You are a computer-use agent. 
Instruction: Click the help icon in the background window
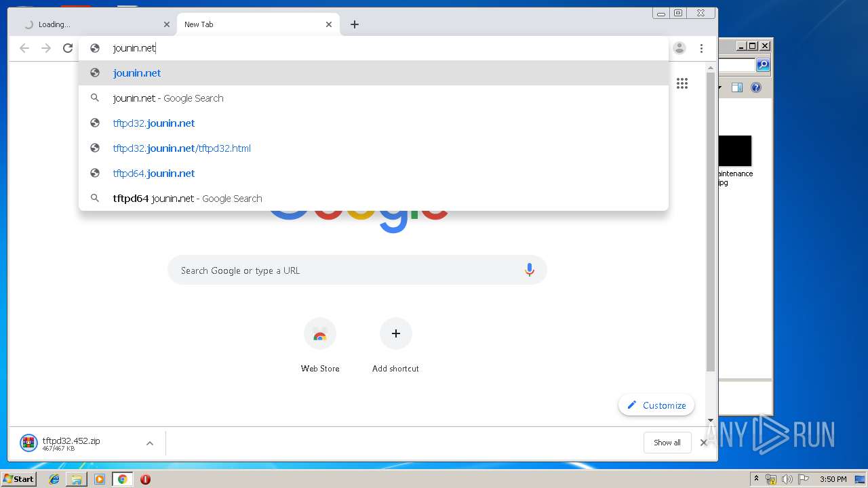pyautogui.click(x=756, y=87)
